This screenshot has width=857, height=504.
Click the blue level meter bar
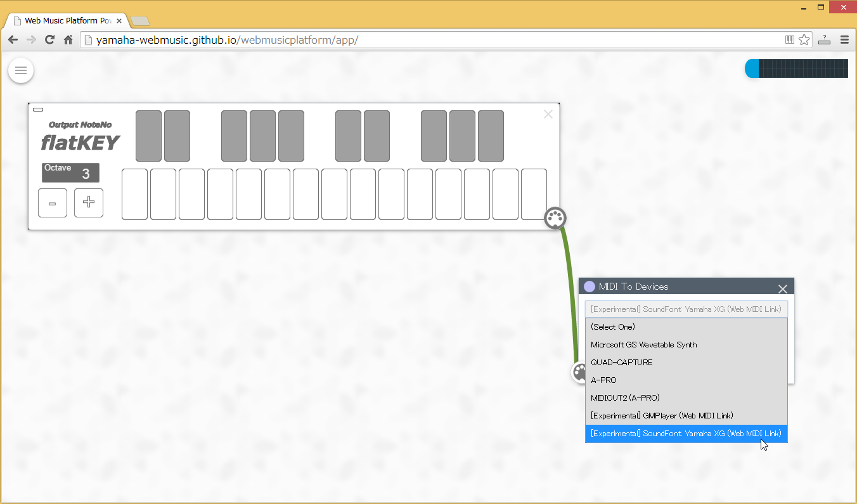click(796, 68)
